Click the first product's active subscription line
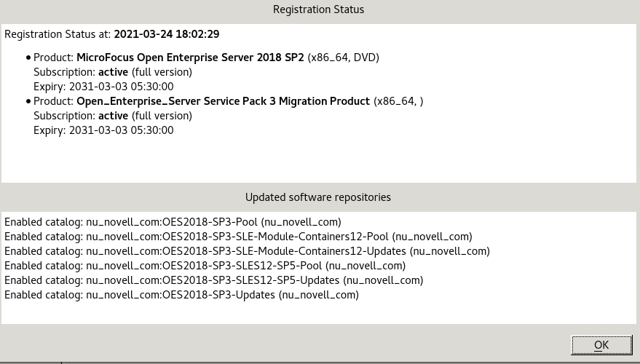This screenshot has height=364, width=640. click(113, 72)
